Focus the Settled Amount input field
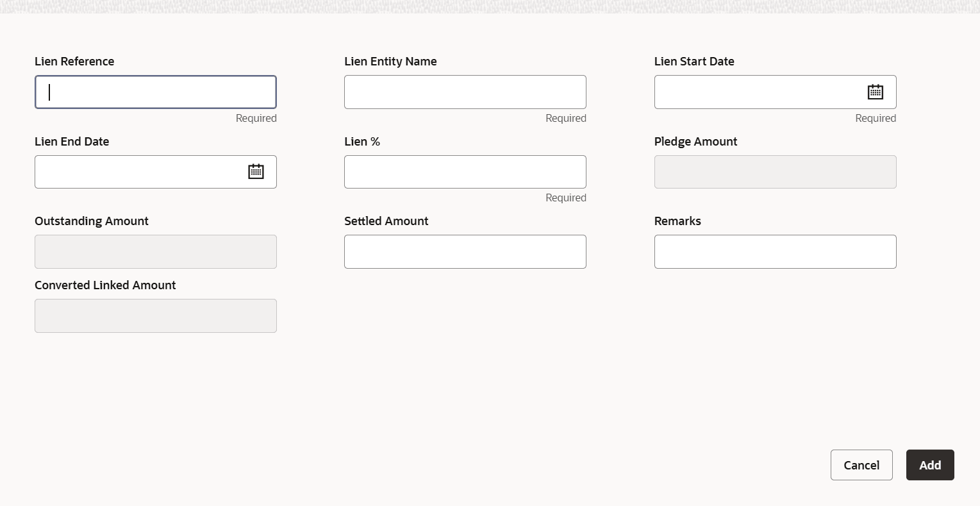980x506 pixels. tap(465, 251)
